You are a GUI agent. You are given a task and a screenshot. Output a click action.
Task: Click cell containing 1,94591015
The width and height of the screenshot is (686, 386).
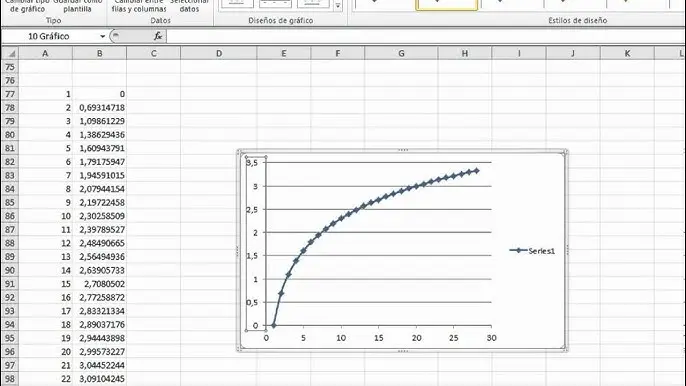[99, 175]
